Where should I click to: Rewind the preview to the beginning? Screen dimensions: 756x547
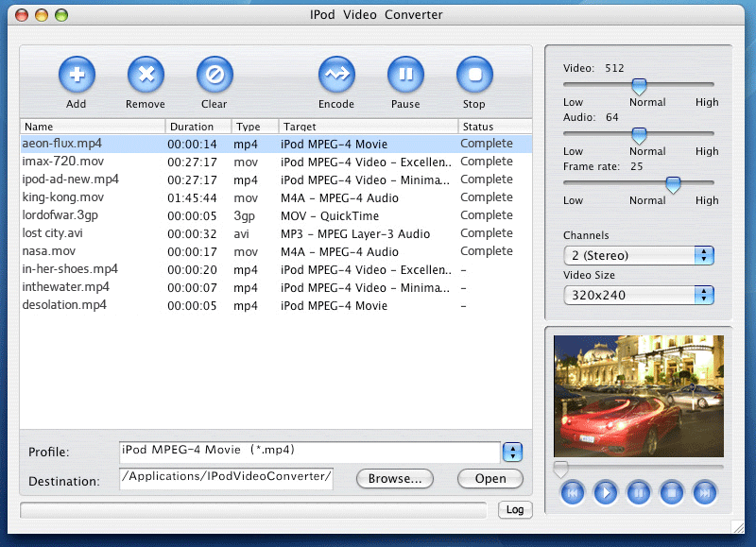click(x=572, y=492)
